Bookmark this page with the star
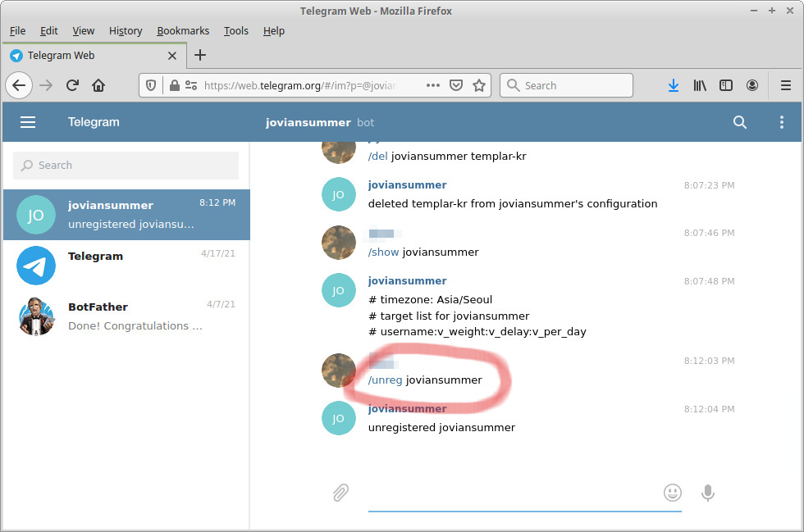Screen dimensions: 804x532 point(479,85)
